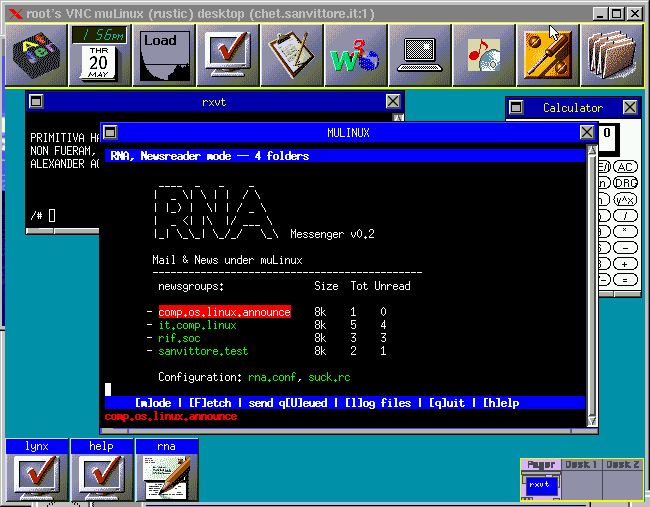Restore the iconified lynx window
Screen dimensions: 650x507
36,470
